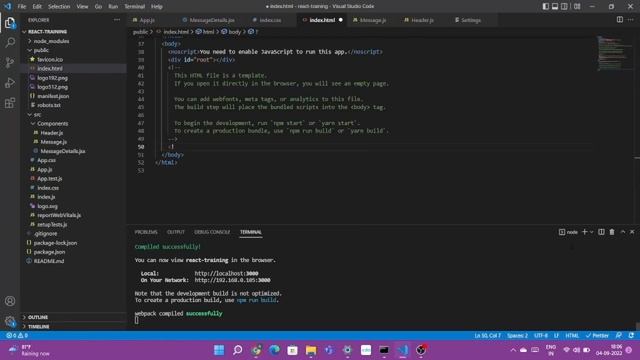Click Prettier status bar item
This screenshot has height=360, width=640.
click(x=597, y=336)
